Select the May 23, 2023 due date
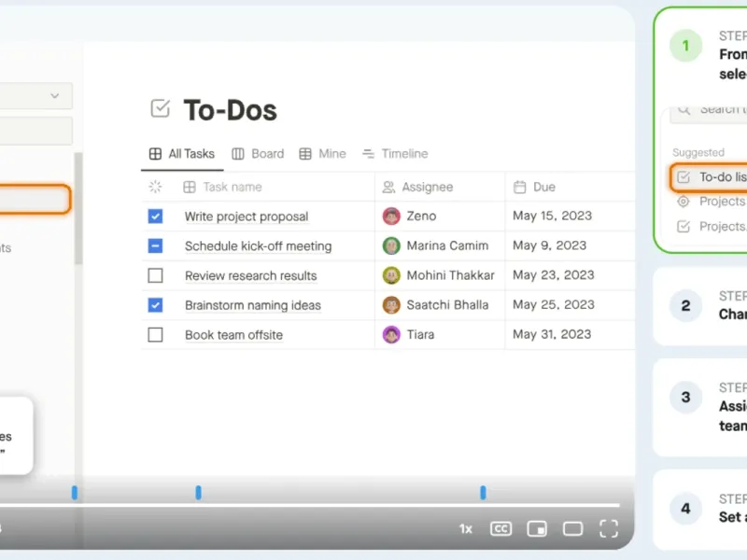This screenshot has width=747, height=560. [554, 274]
